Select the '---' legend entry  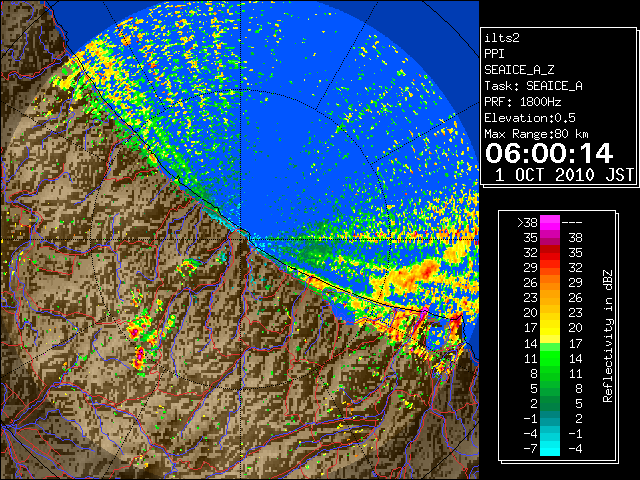(x=572, y=223)
